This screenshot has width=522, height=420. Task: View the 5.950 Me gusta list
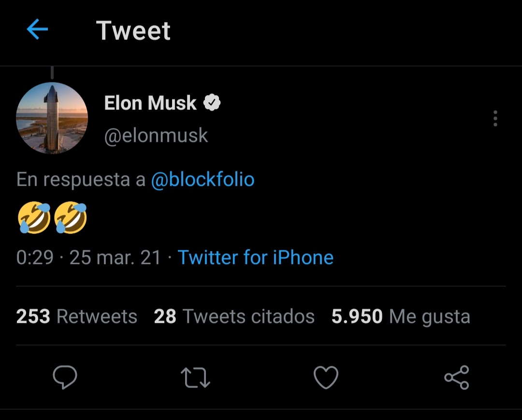click(x=401, y=317)
